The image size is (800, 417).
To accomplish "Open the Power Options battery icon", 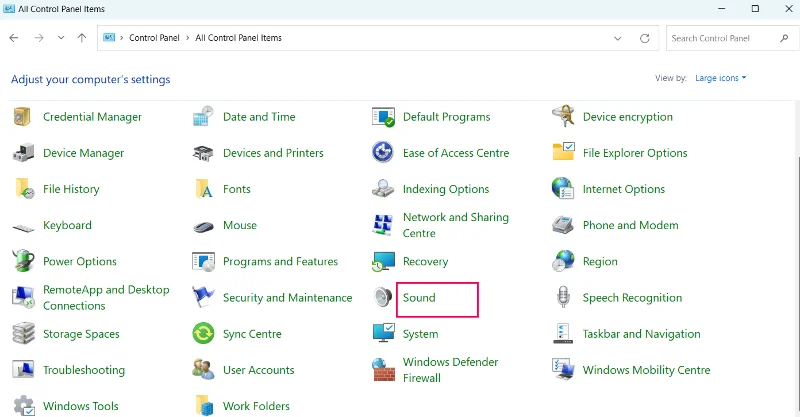I will coord(23,261).
